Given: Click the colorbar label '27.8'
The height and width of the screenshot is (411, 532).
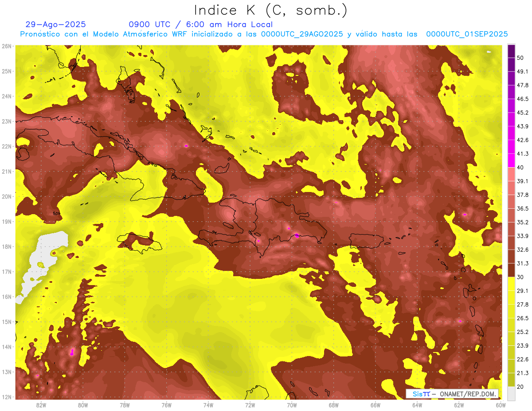Looking at the screenshot, I should click(x=522, y=305).
